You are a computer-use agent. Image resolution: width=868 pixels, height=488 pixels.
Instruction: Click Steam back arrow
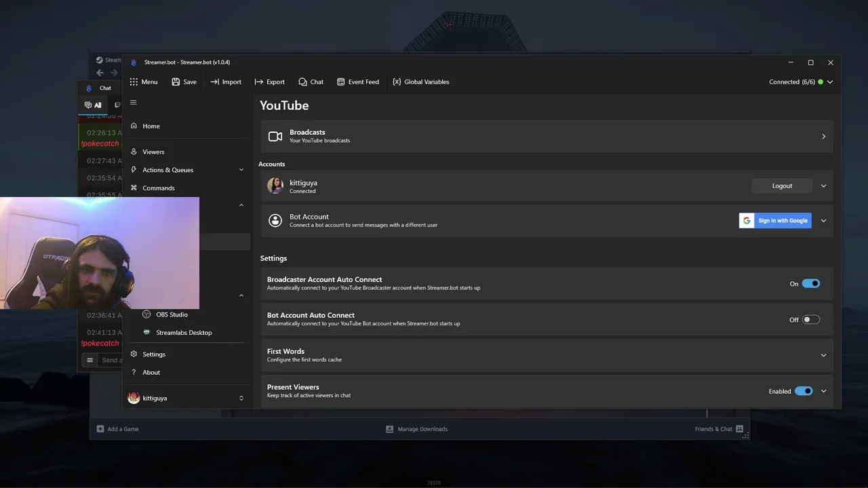tap(100, 73)
